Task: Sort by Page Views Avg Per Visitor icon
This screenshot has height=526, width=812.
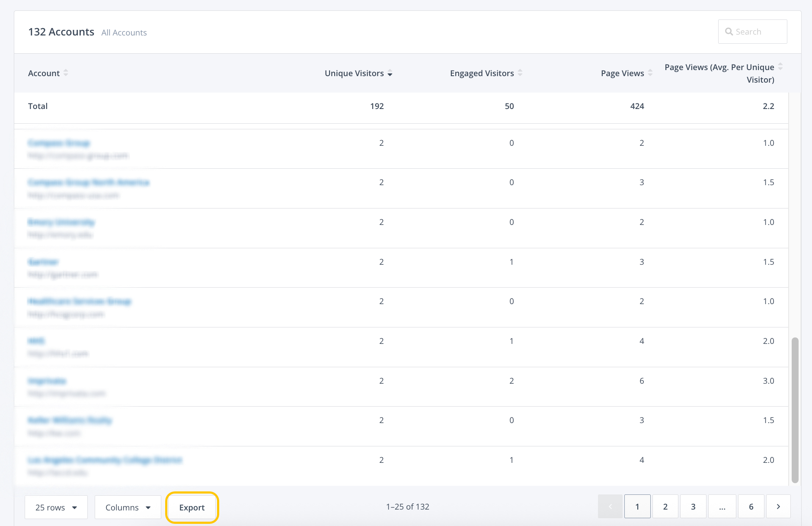Action: (x=780, y=67)
